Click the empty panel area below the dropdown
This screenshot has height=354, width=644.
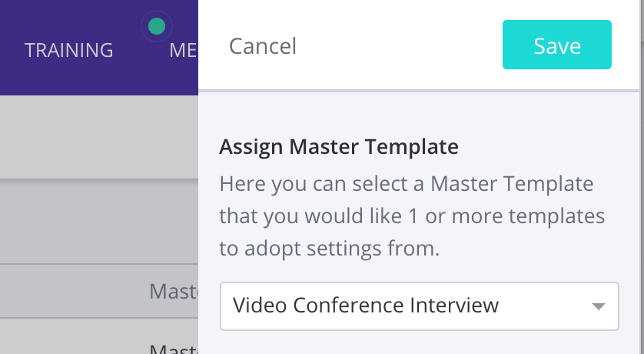419,343
